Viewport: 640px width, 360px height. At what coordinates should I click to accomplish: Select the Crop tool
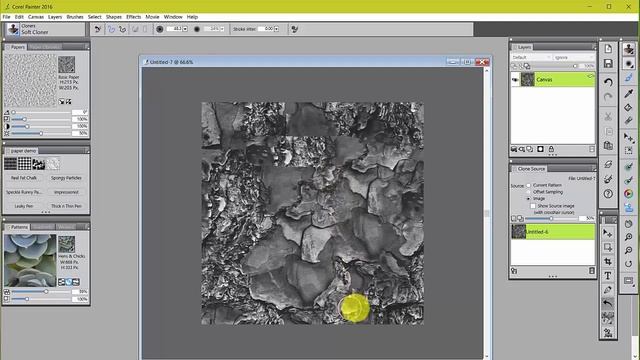coord(608,261)
